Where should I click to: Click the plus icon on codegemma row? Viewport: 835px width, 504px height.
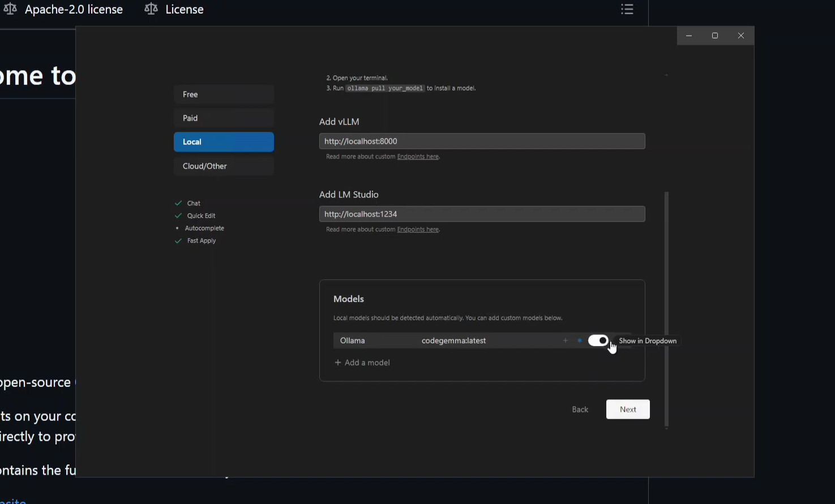[566, 341]
